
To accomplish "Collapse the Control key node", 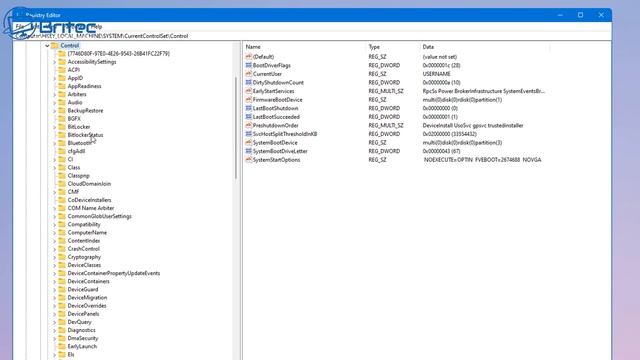I will [x=47, y=46].
